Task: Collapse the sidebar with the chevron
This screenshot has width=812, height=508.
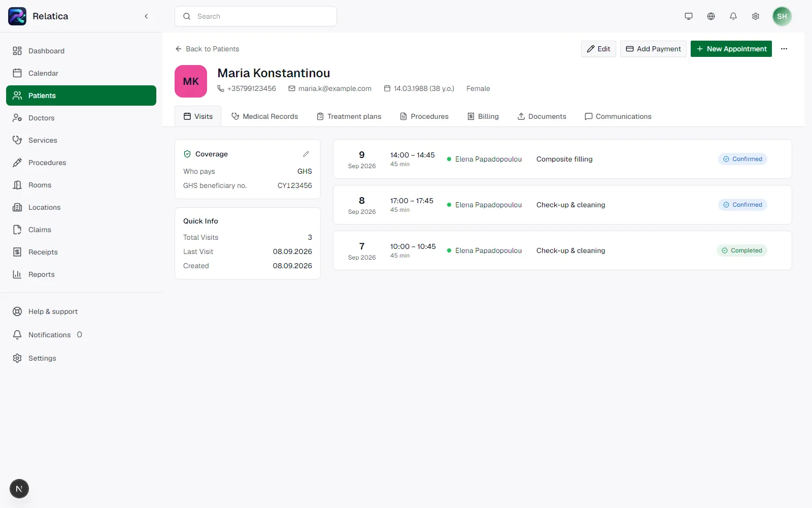Action: (x=146, y=16)
